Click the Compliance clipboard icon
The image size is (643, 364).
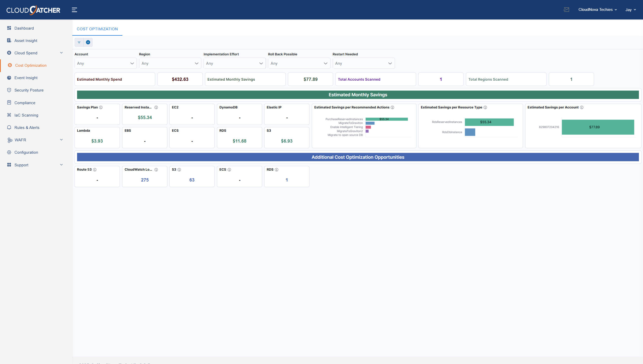[x=9, y=102]
